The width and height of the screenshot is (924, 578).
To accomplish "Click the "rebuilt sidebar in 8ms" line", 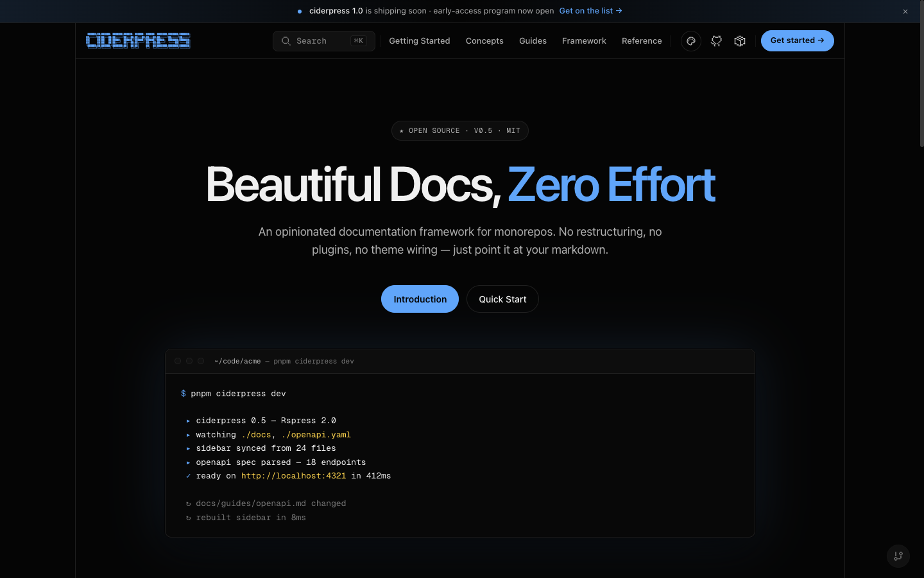I will tap(251, 518).
